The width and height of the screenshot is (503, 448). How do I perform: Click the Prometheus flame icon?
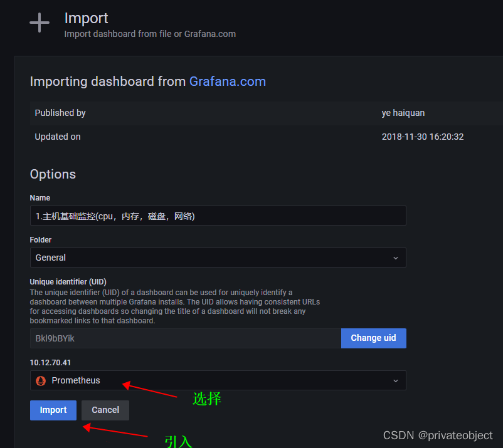click(41, 381)
